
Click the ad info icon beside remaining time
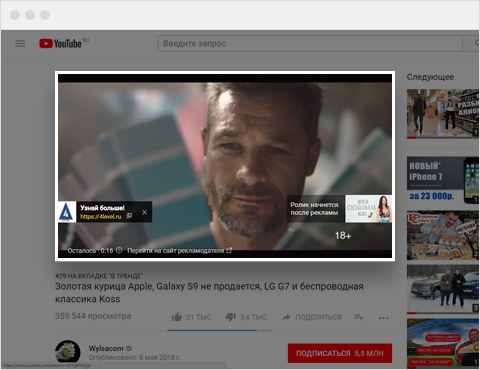coord(119,250)
